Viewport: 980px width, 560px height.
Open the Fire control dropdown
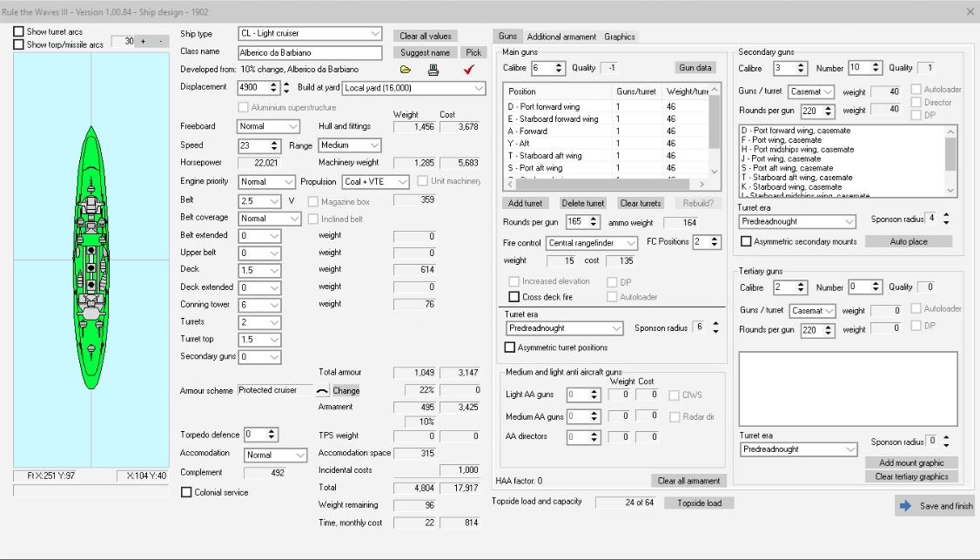click(x=630, y=243)
